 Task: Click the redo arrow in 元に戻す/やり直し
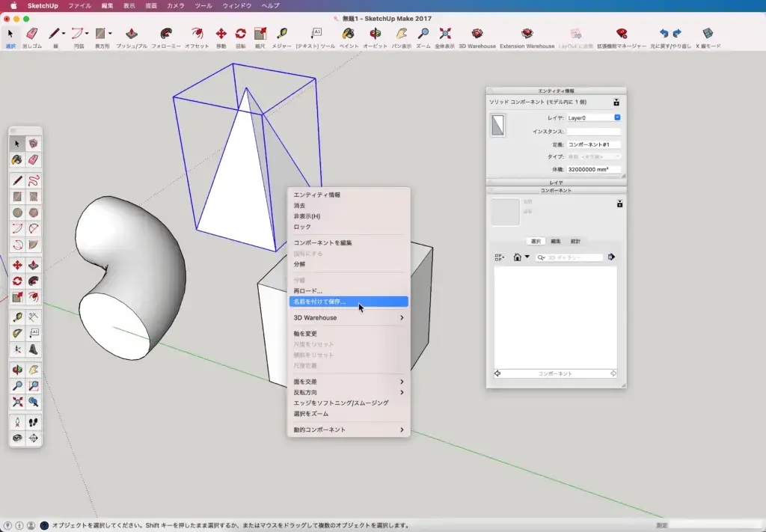pos(677,33)
